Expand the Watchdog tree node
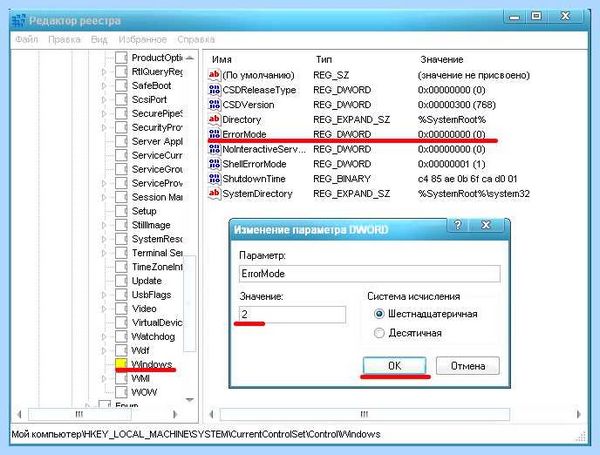600x455 pixels. (104, 336)
